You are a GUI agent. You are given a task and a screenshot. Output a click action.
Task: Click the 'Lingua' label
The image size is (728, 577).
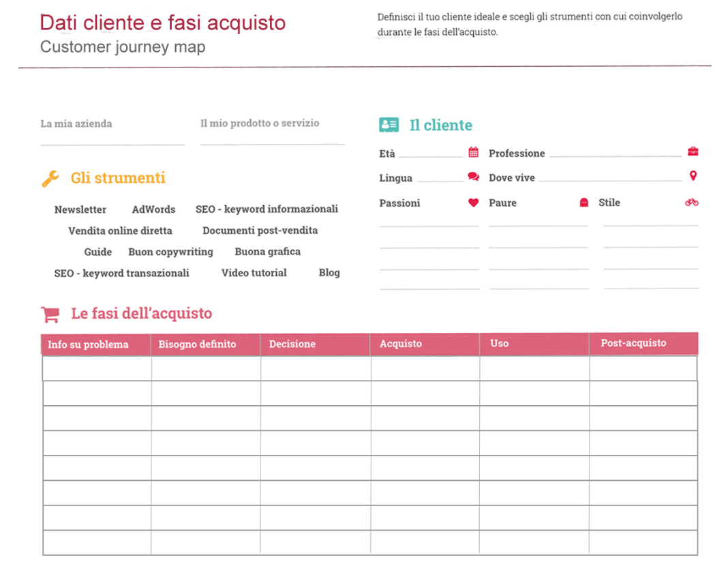tap(395, 179)
